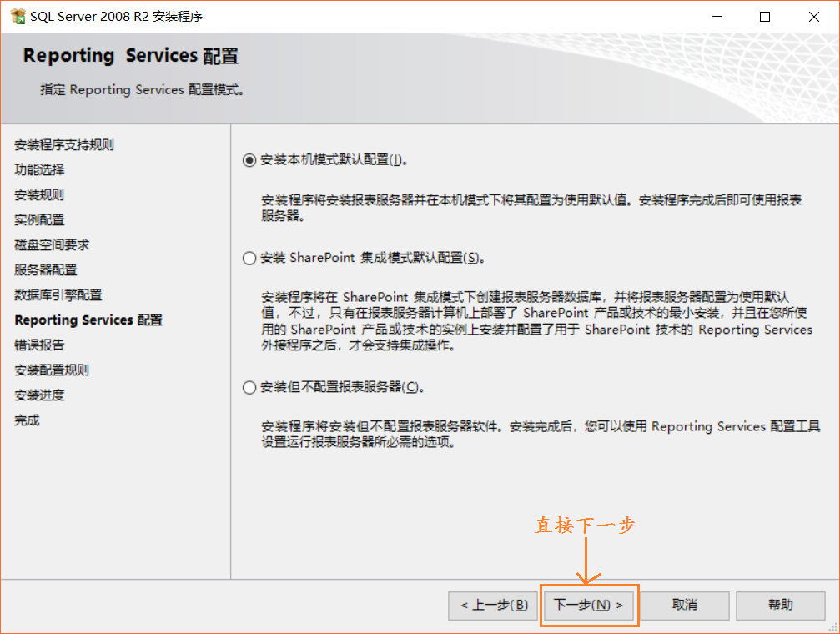Select Reporting Services 配置 step in sidebar
The width and height of the screenshot is (840, 634).
coord(88,320)
